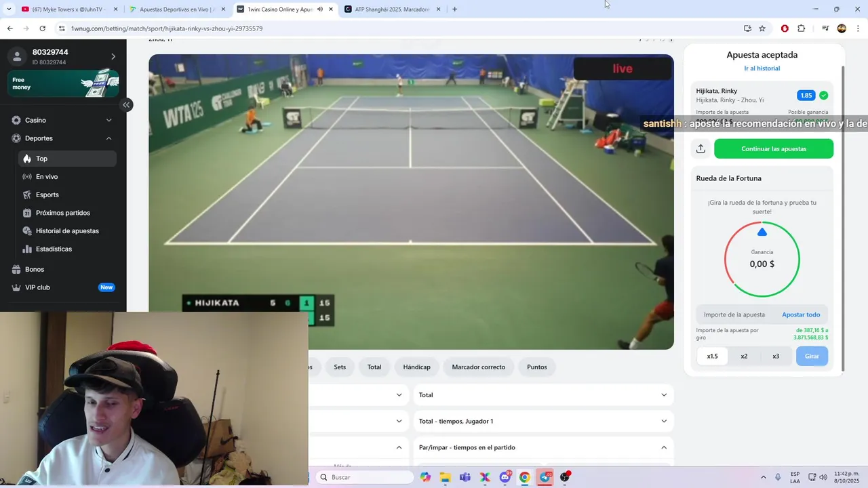Select the x1.5 multiplier
The width and height of the screenshot is (868, 488).
(x=712, y=356)
